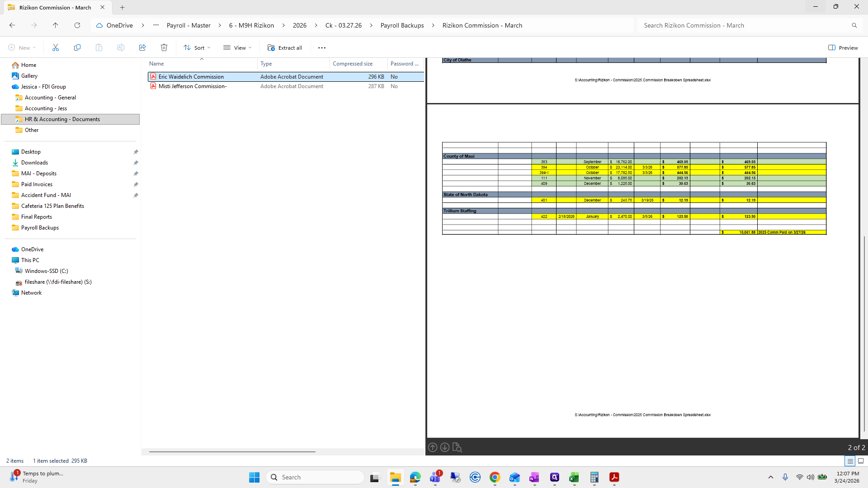Viewport: 868px width, 488px height.
Task: Open the Sort dropdown menu
Action: 197,47
